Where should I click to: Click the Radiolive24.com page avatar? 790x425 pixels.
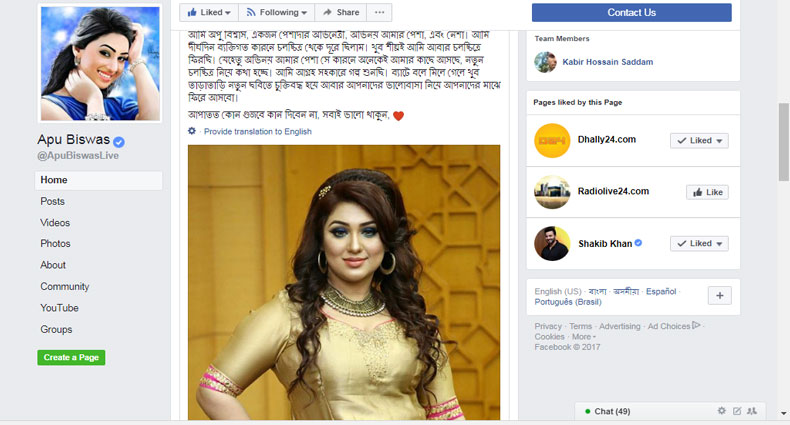point(552,192)
